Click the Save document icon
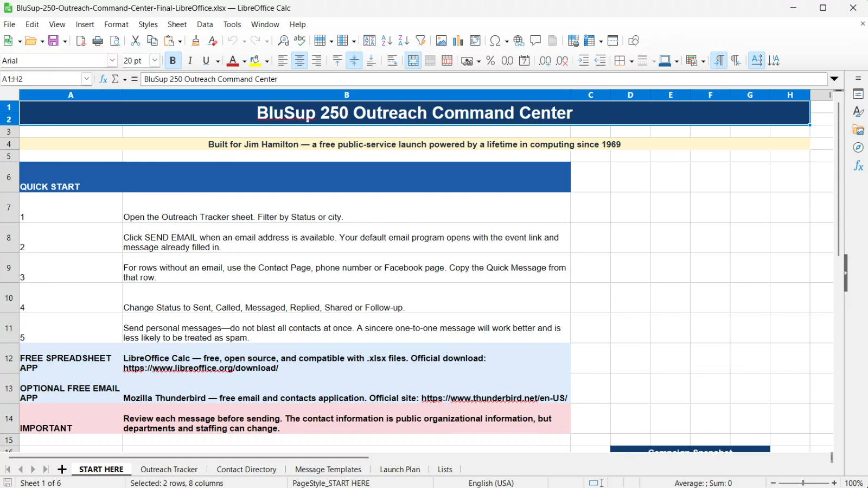 click(53, 41)
